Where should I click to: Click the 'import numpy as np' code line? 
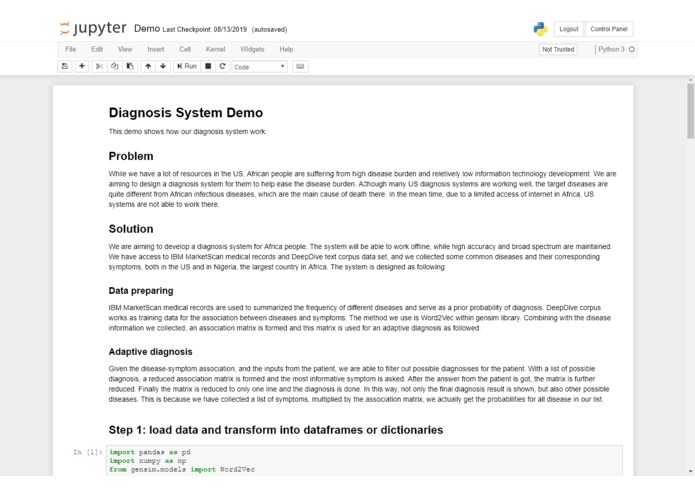click(148, 461)
